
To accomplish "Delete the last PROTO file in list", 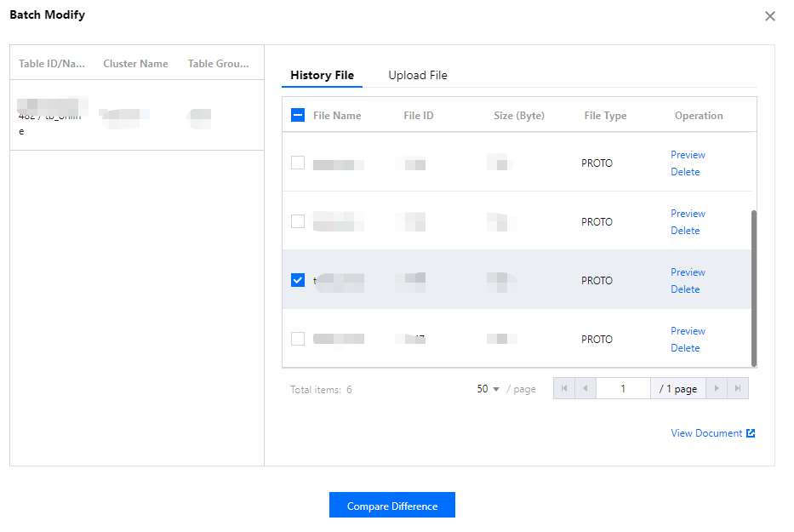I will coord(685,348).
